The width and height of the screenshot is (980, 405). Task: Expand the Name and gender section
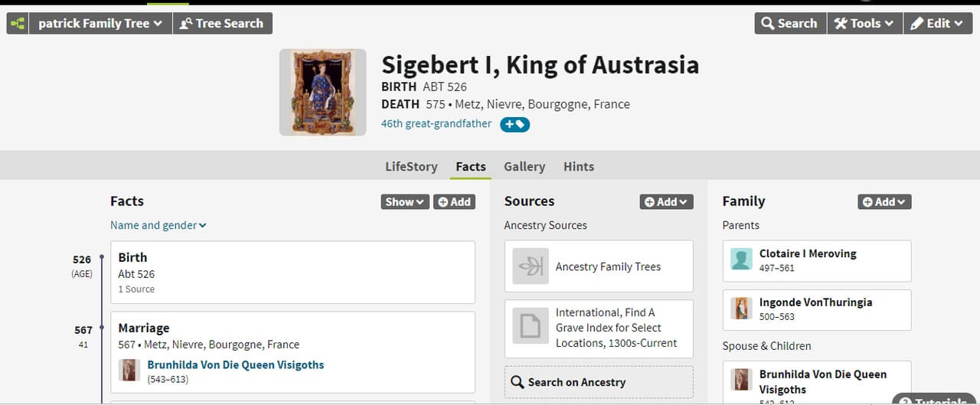coord(158,225)
